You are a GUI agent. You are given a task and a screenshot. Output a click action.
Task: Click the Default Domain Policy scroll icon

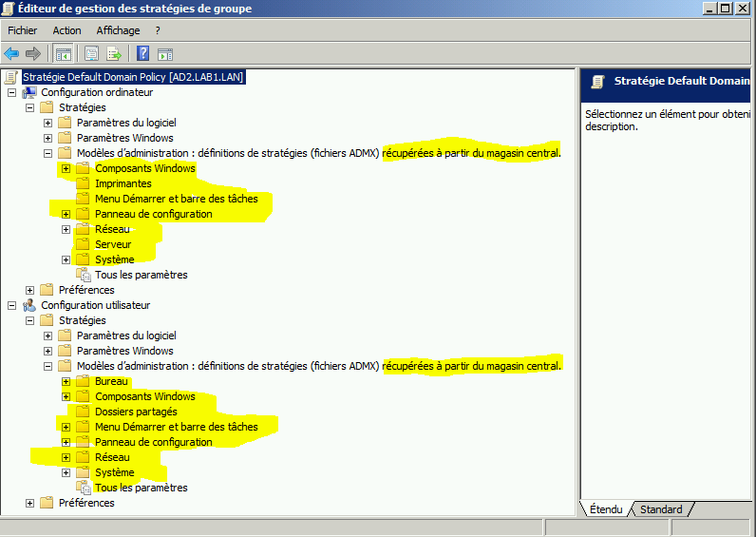[11, 77]
